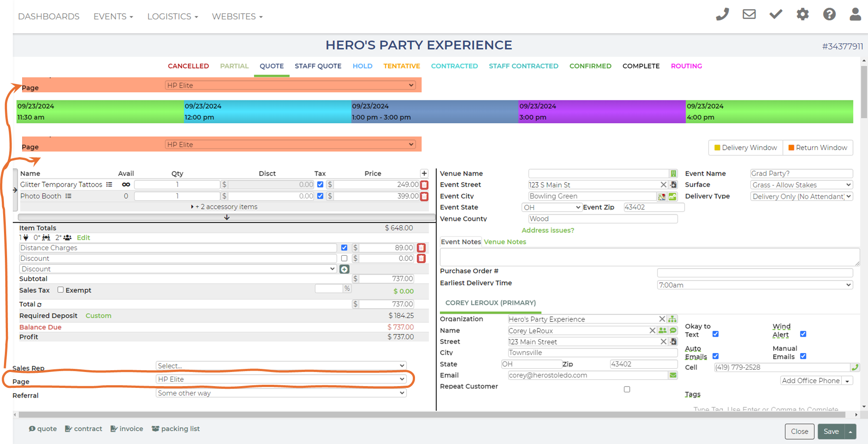Toggle tax checkbox for Glitter Temporary Tattoos
This screenshot has height=444, width=868.
320,185
